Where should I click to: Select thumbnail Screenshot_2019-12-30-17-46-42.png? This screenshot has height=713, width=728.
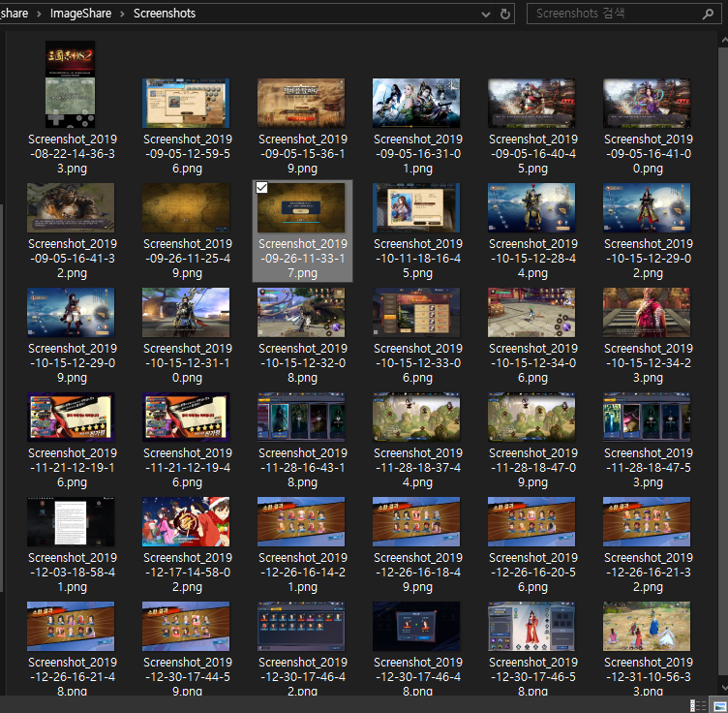pos(301,626)
